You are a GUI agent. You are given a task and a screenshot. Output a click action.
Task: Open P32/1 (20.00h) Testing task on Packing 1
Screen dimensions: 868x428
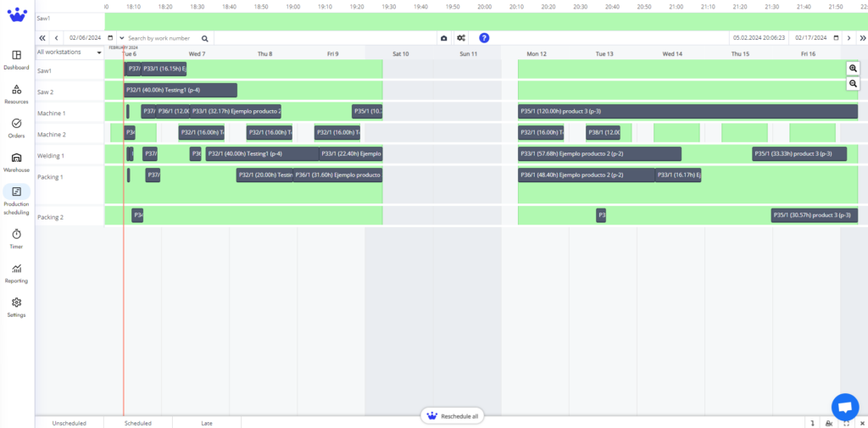click(264, 175)
